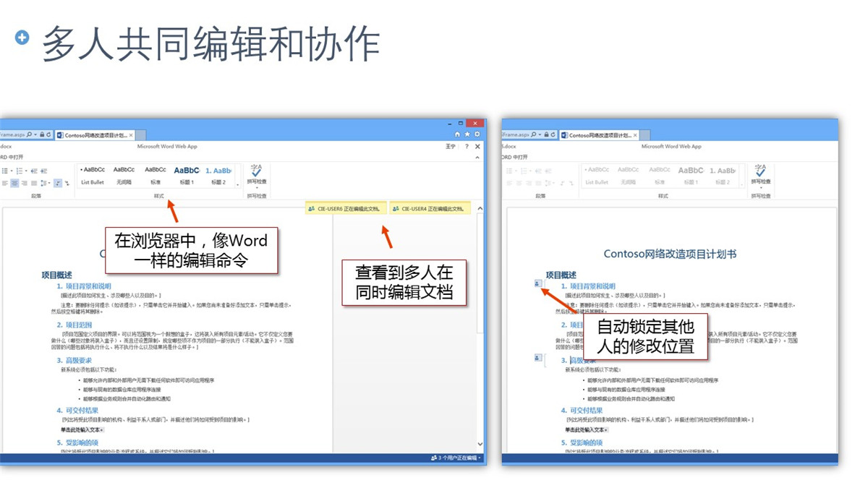Image resolution: width=868 pixels, height=488 pixels.
Task: Click 单击此处输入文本 placeholder in left document
Action: pos(81,429)
